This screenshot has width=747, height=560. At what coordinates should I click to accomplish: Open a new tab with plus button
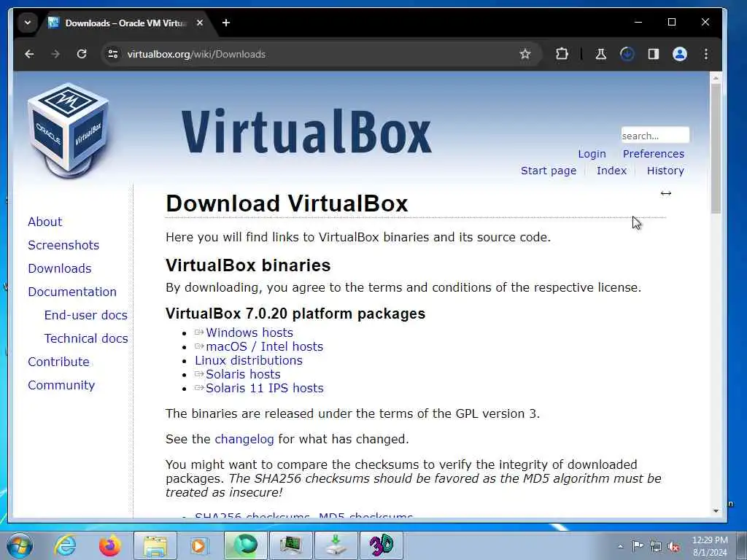226,23
